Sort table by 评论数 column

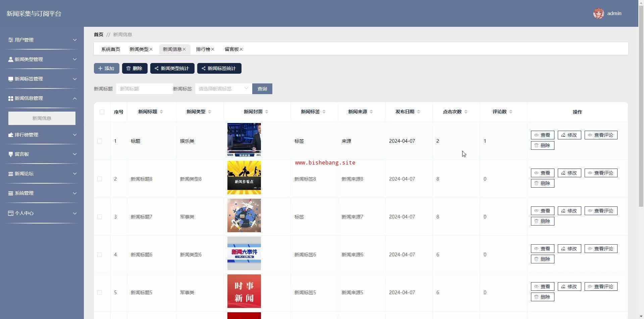coord(511,112)
